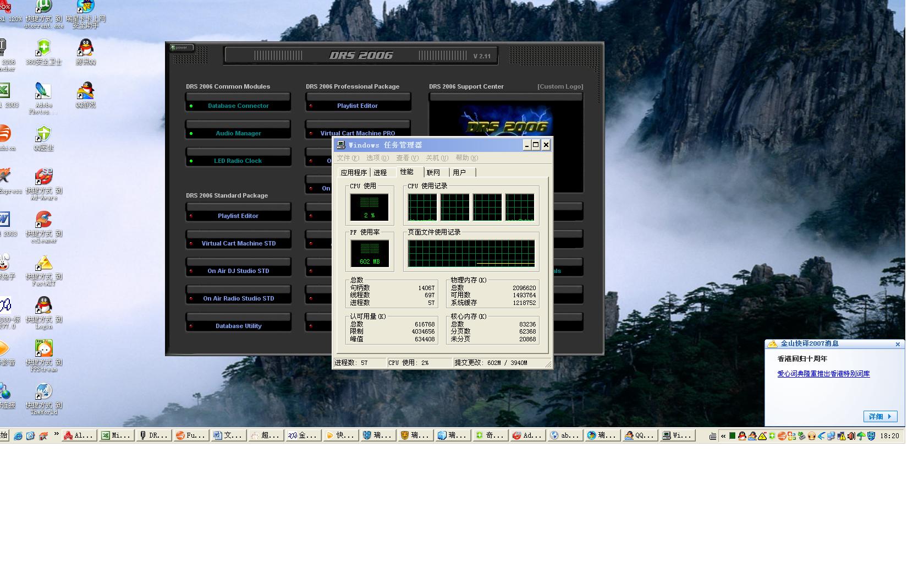Click the 详细 button in the popup
The width and height of the screenshot is (924, 578).
pos(880,417)
